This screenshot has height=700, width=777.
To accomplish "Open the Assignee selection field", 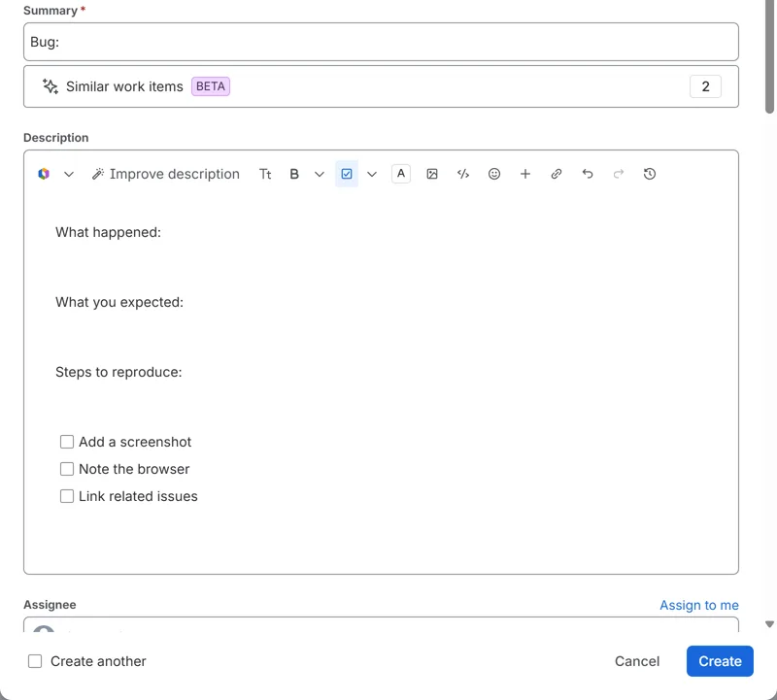I will tap(381, 624).
